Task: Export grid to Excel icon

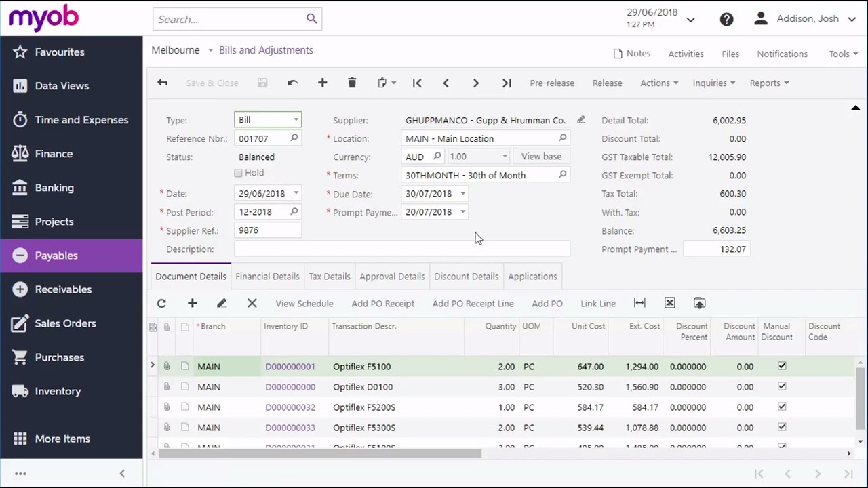Action: (x=669, y=303)
